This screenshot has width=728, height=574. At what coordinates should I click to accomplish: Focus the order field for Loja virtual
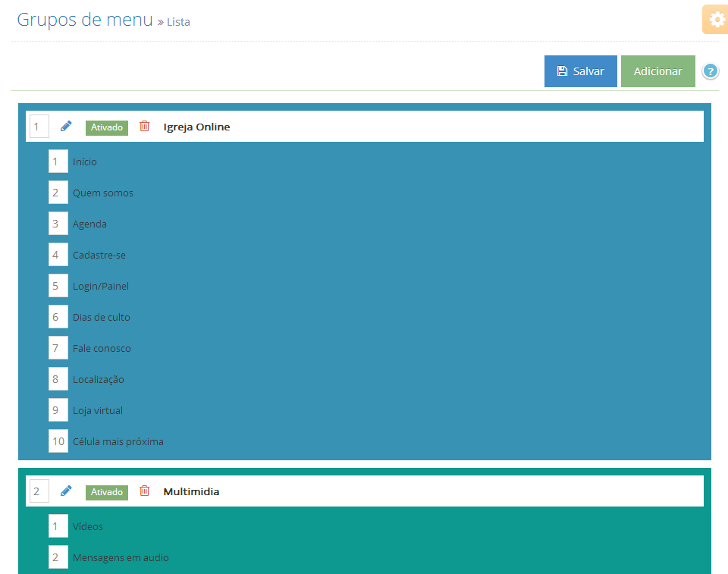coord(58,410)
